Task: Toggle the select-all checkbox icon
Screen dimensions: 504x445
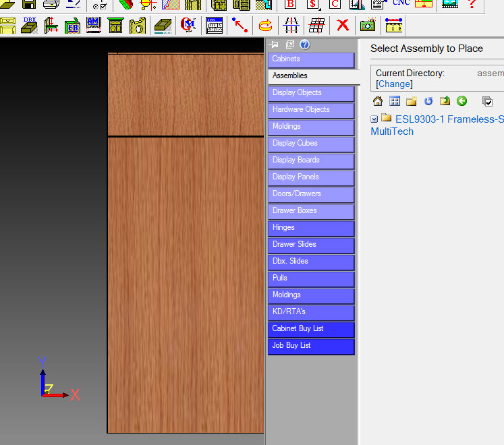Action: coord(488,101)
